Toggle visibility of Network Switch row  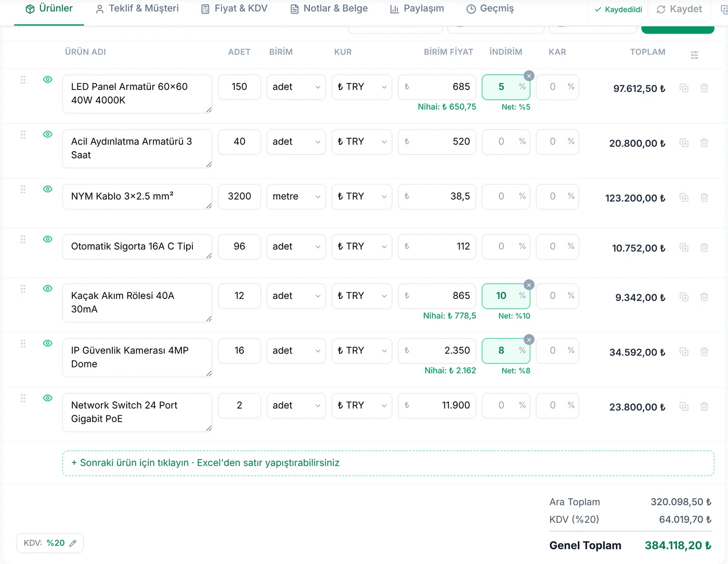(x=48, y=398)
